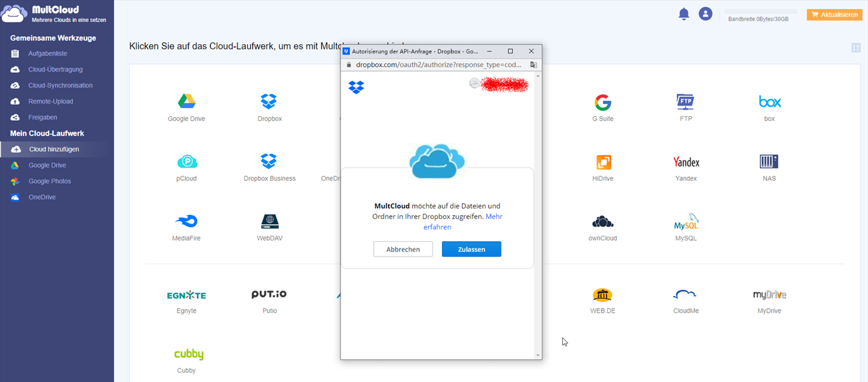This screenshot has width=868, height=382.
Task: Click the popup scrollbar down arrow
Action: 538,355
